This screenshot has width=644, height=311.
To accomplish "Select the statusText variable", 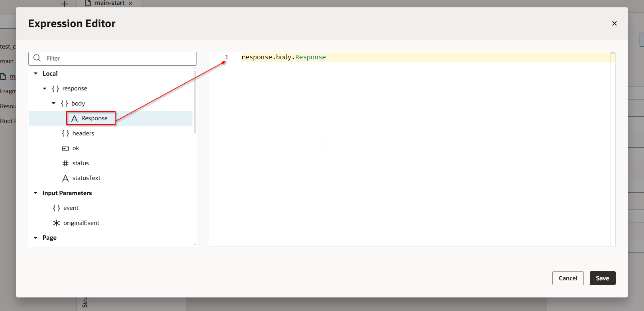I will [110, 178].
